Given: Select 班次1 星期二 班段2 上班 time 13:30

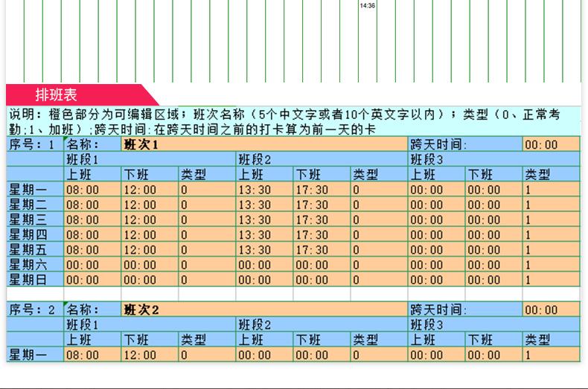Looking at the screenshot, I should (x=264, y=205).
